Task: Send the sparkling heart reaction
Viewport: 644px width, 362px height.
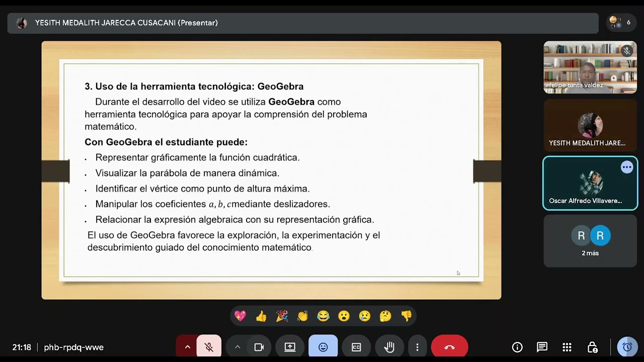Action: (x=240, y=316)
